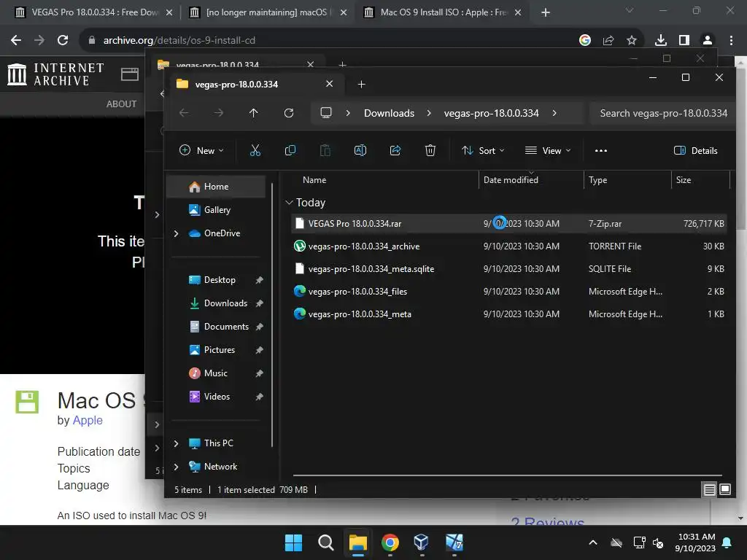Expand the This PC tree node
Viewport: 747px width, 560px height.
[177, 443]
